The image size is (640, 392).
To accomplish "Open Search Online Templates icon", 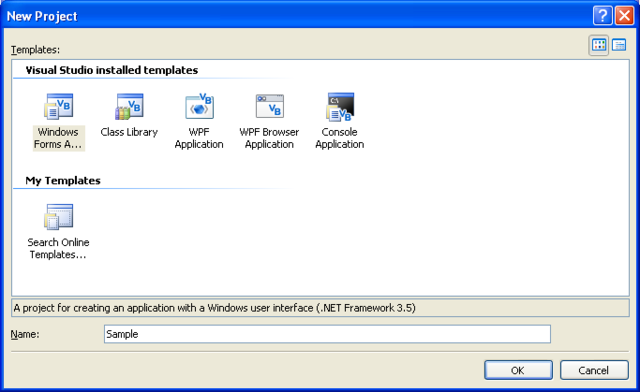I will pos(59,216).
